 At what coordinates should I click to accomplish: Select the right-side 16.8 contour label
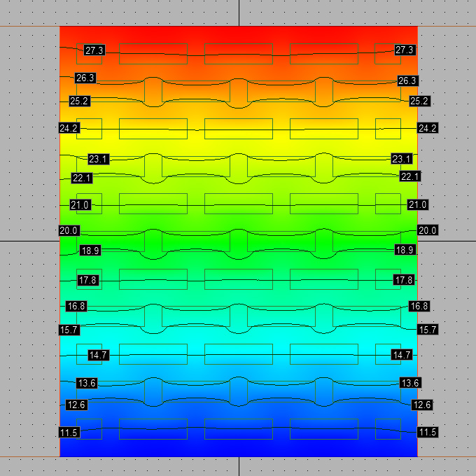click(419, 306)
